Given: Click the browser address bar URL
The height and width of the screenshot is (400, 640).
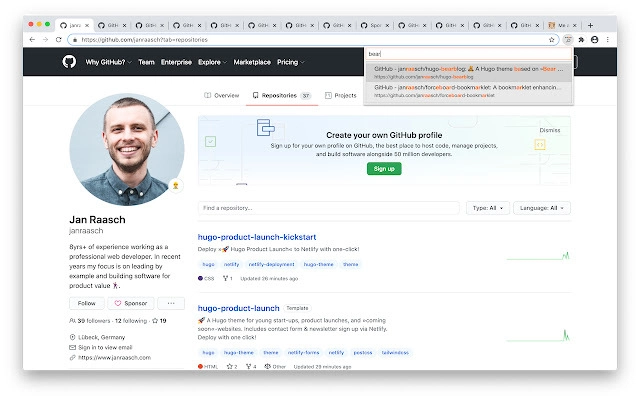Looking at the screenshot, I should click(144, 40).
